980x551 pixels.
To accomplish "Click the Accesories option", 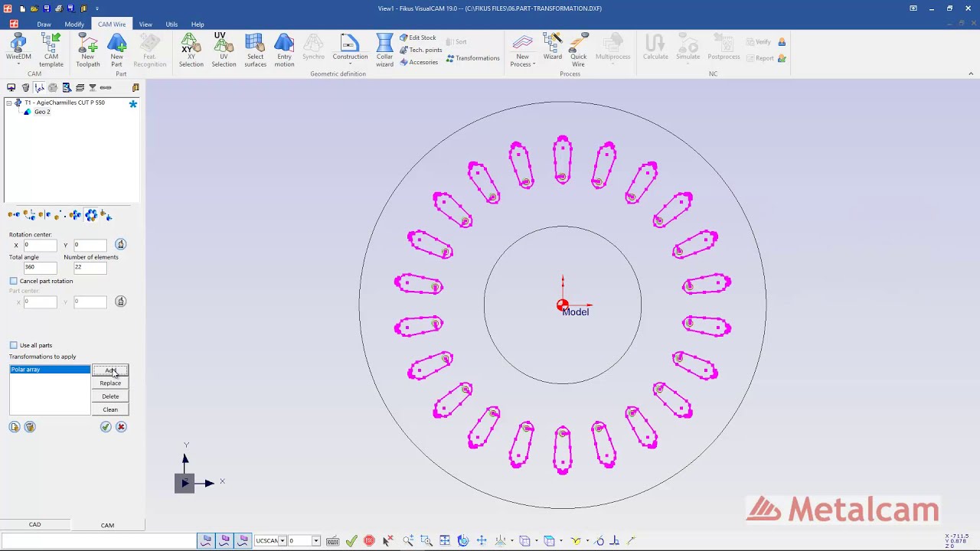I will click(419, 62).
